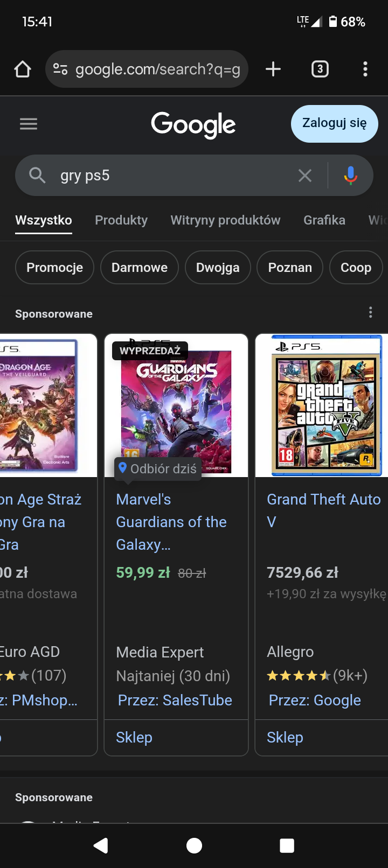Select the Promocje filter chip

(x=54, y=268)
